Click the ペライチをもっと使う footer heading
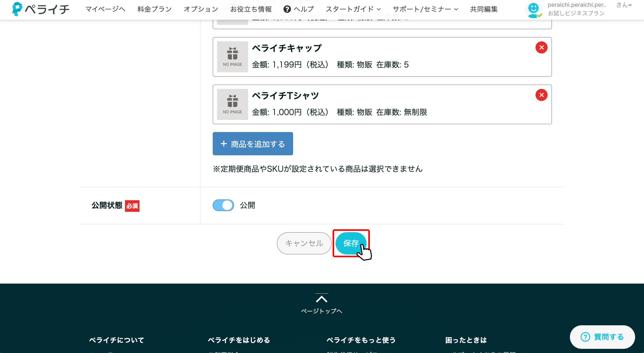 [x=361, y=340]
